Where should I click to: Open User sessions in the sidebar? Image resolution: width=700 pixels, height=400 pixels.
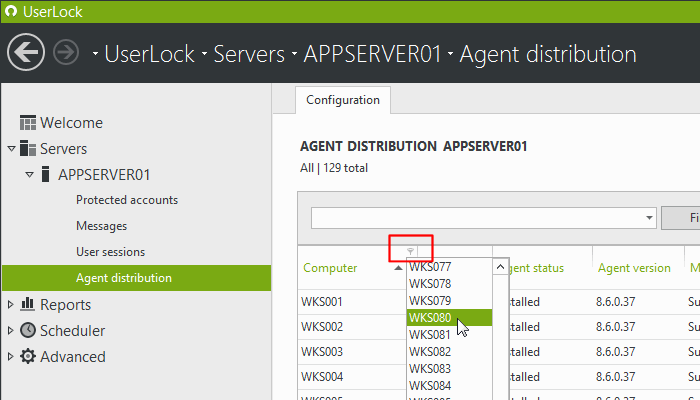pyautogui.click(x=110, y=252)
